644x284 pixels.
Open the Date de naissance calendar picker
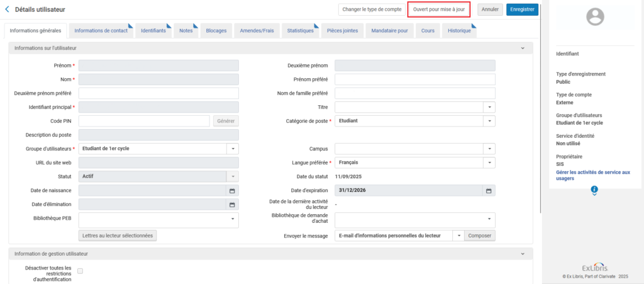[232, 190]
